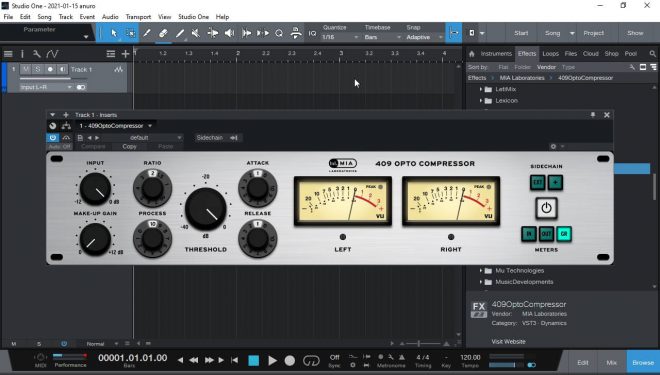Toggle loop active in transport
This screenshot has width=660, height=375.
tap(311, 361)
